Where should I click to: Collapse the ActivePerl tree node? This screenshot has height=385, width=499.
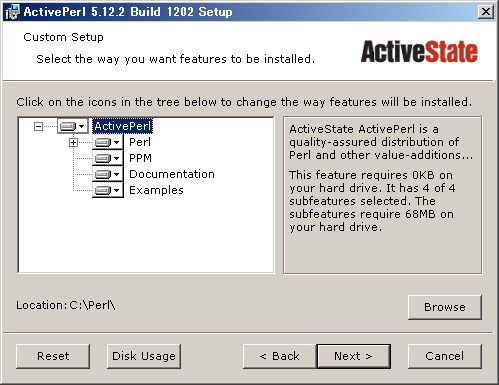coord(38,126)
